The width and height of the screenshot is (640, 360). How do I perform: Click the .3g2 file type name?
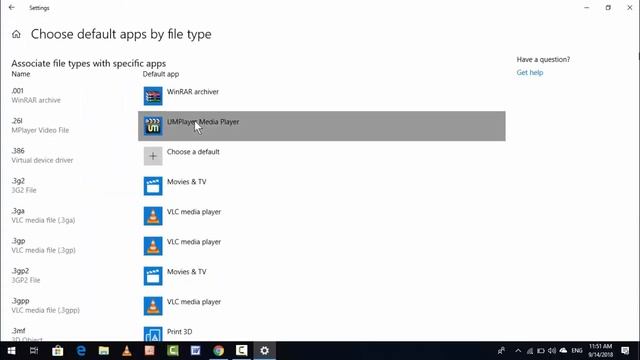pos(18,181)
